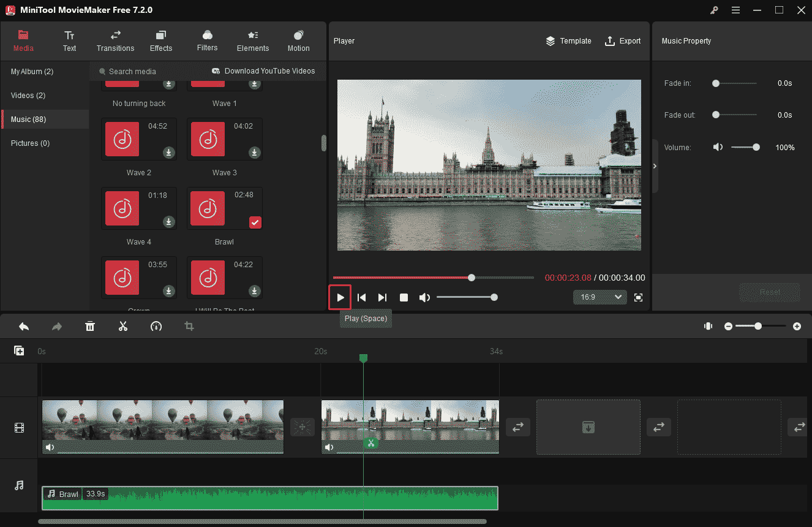
Task: Mute the hot air balloon clip audio
Action: click(x=50, y=447)
